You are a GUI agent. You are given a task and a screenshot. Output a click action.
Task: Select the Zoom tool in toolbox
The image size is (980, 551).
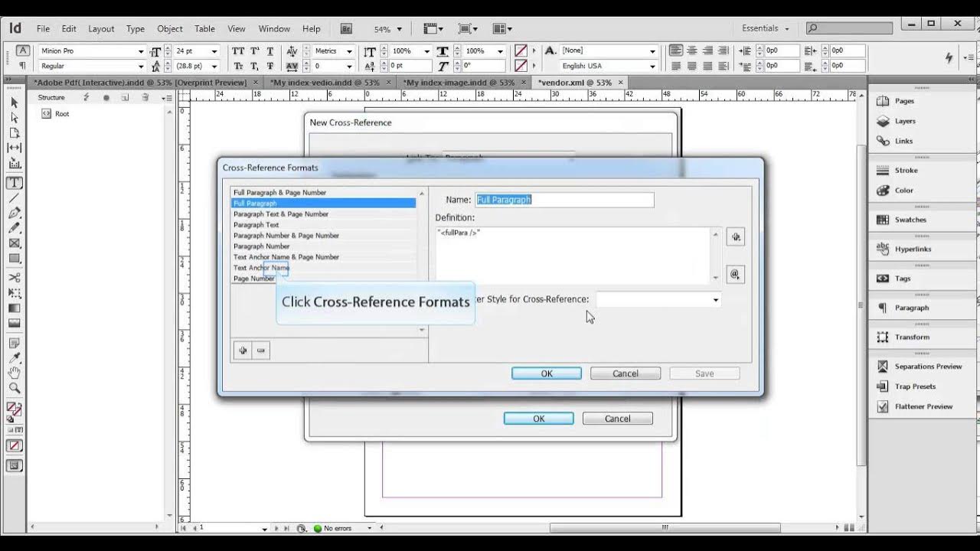tap(14, 388)
